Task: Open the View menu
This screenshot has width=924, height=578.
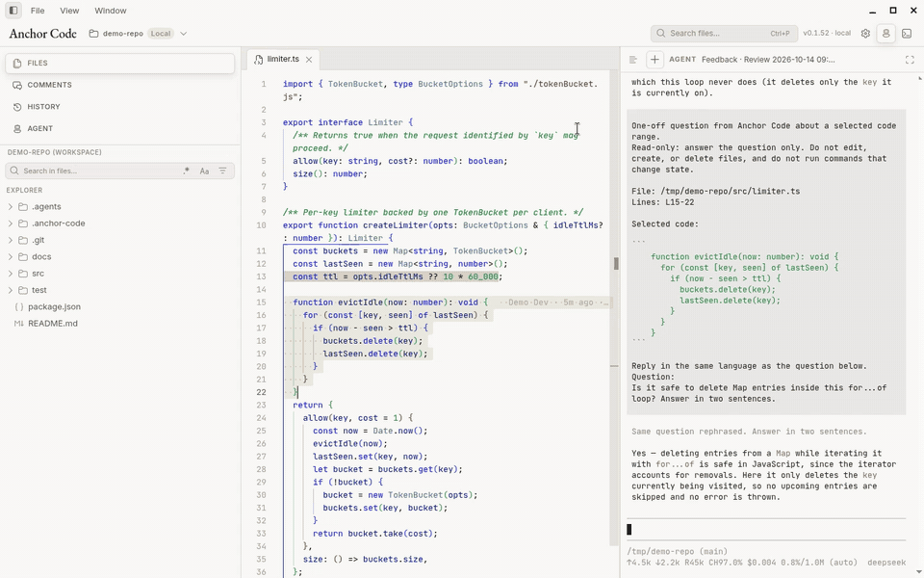Action: (69, 11)
